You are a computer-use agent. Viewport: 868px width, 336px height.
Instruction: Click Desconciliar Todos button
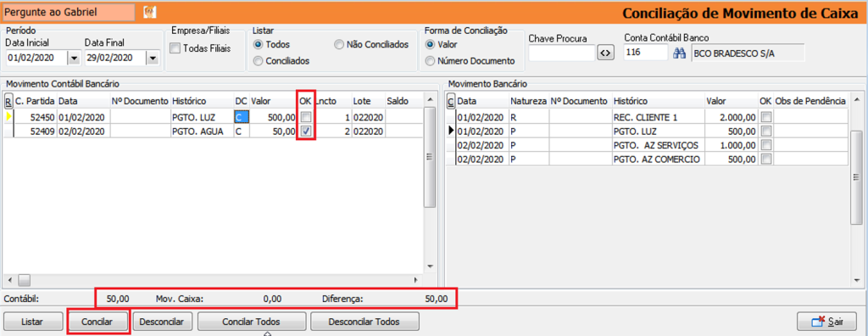point(364,322)
